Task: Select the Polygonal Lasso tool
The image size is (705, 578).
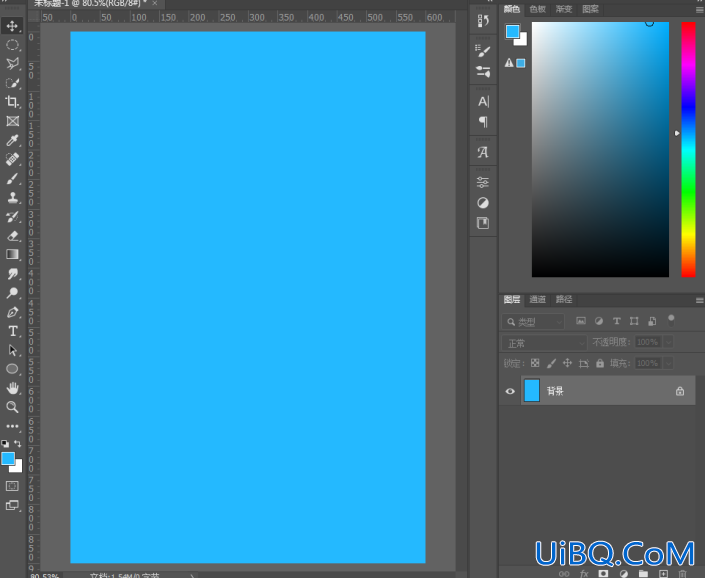Action: pyautogui.click(x=12, y=63)
